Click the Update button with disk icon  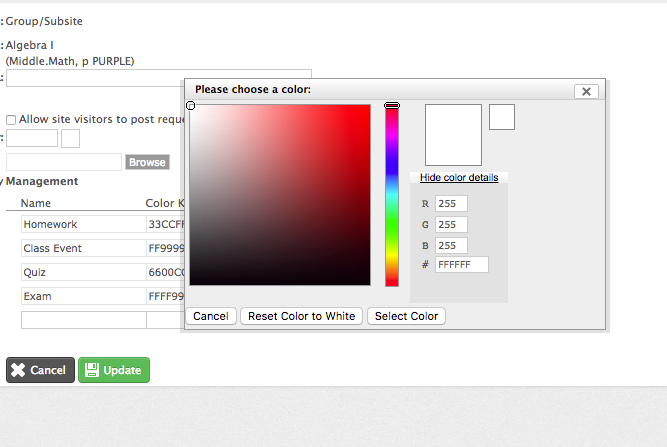pos(114,370)
